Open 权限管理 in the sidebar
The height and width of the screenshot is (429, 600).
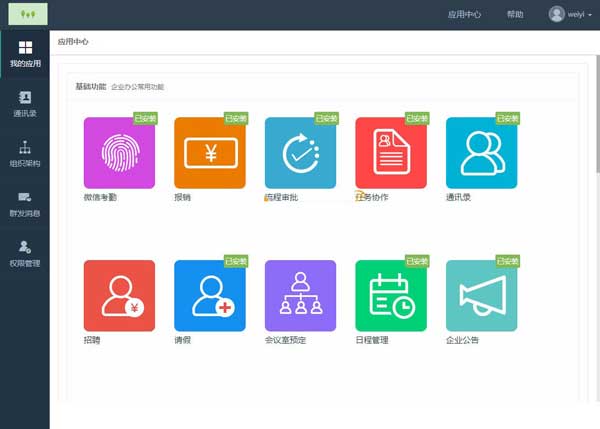25,254
